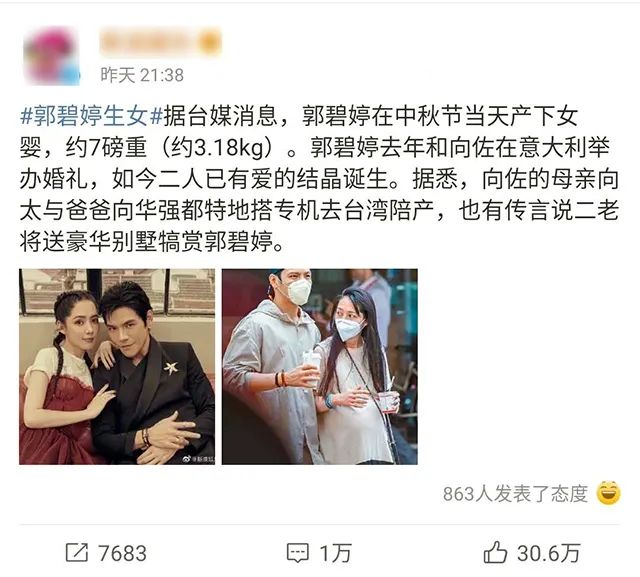The height and width of the screenshot is (577, 640).
Task: Tap the post body text paragraph
Action: click(x=319, y=179)
